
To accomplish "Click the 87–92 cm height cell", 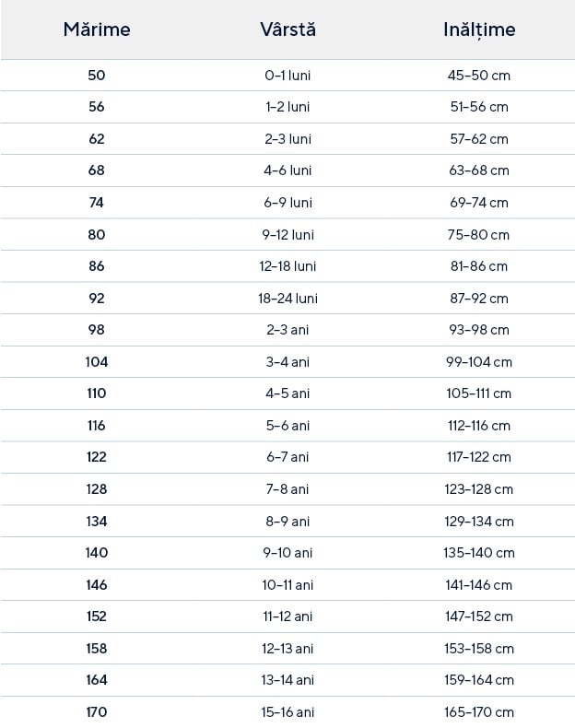I will click(x=478, y=299).
